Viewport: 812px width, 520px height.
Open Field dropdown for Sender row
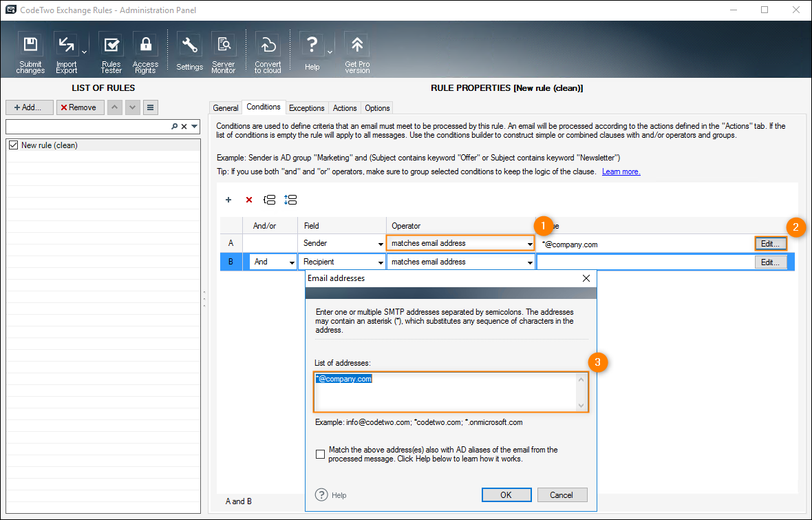[x=381, y=244]
